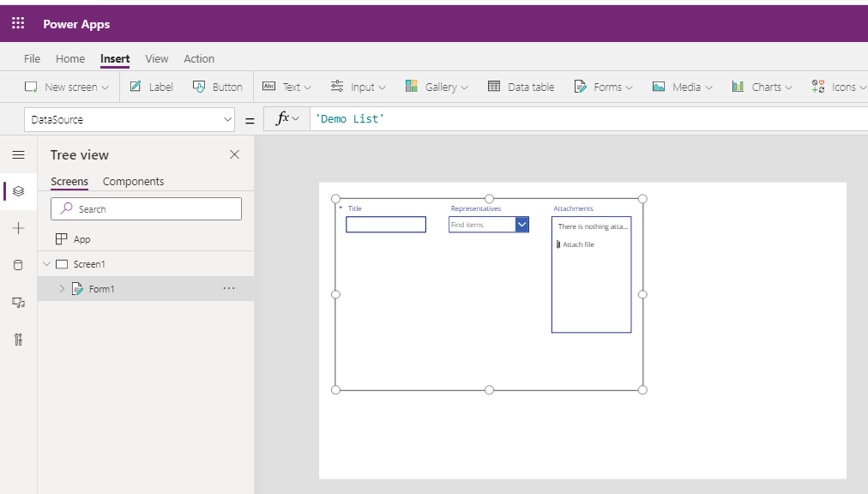
Task: Open the Media sidebar icon
Action: tap(18, 302)
